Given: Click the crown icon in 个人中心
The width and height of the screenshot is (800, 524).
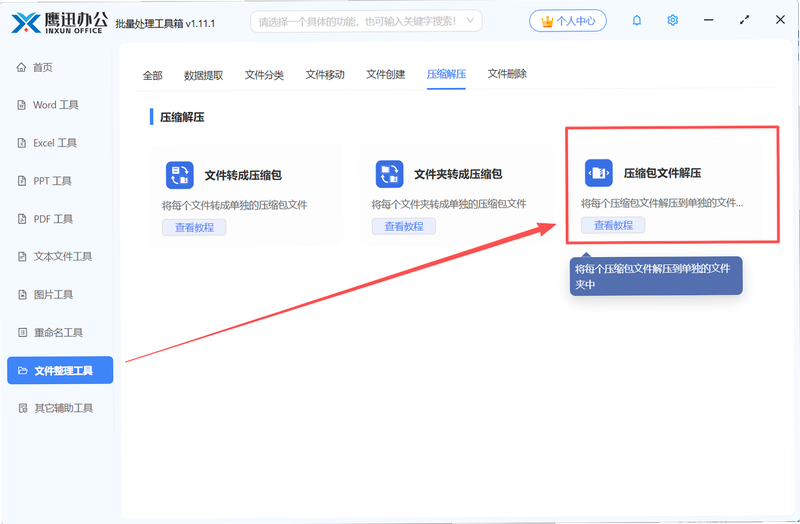Looking at the screenshot, I should tap(547, 21).
